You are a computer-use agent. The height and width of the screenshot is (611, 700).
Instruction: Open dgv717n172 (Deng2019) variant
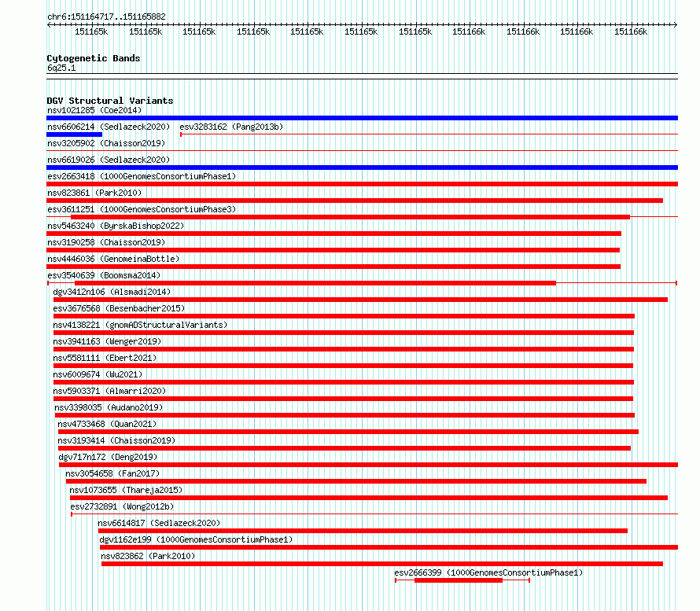coord(108,457)
